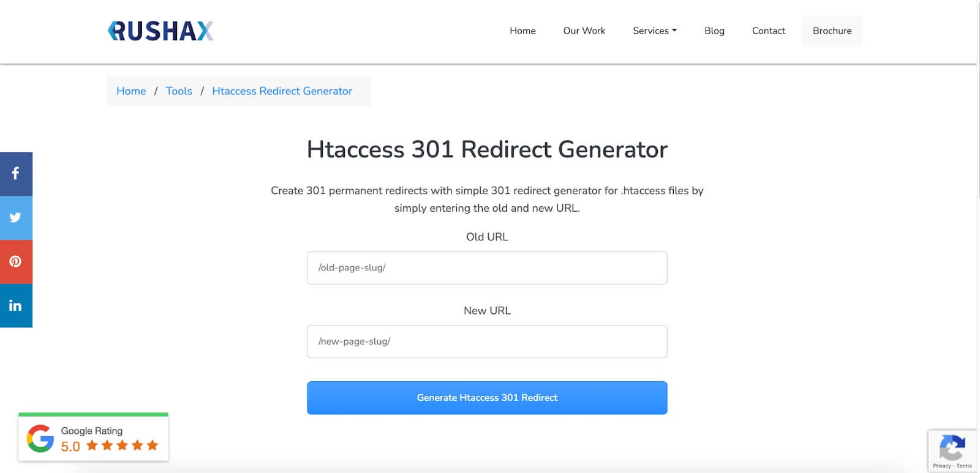
Task: Click the Rushax logo
Action: pyautogui.click(x=160, y=31)
